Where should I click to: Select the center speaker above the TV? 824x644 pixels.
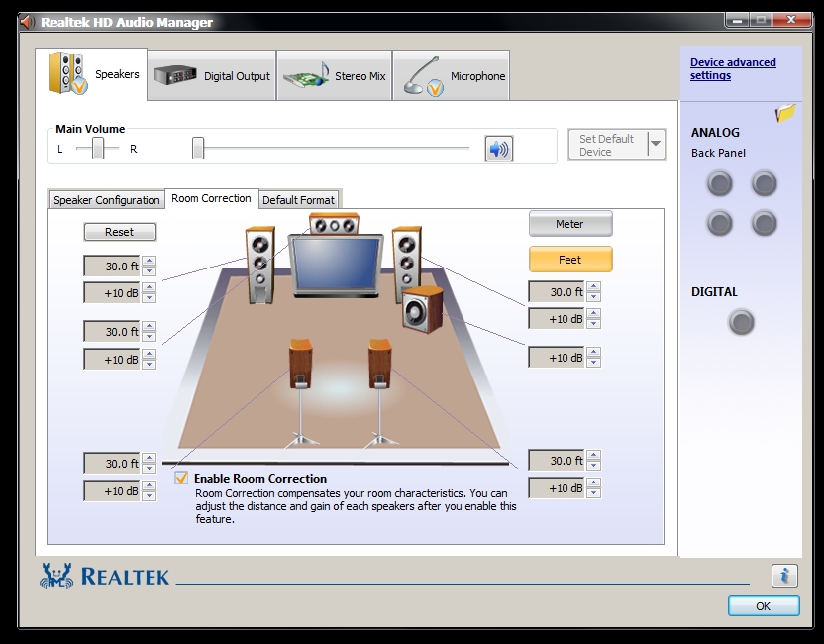334,224
